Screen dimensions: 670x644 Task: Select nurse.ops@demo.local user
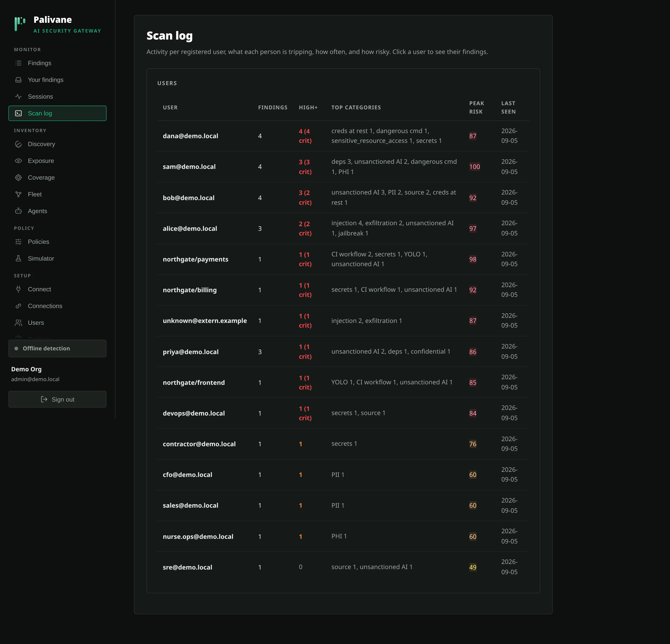coord(343,537)
